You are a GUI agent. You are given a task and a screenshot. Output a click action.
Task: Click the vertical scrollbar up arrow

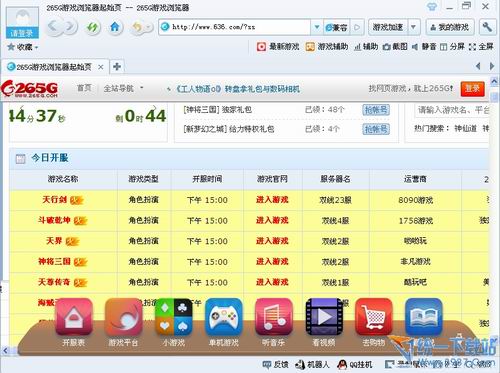494,81
